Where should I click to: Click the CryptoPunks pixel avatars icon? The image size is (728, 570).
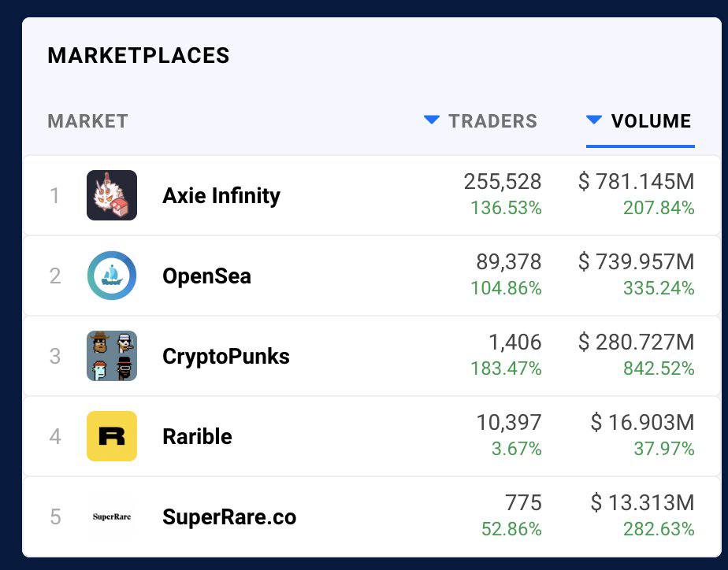pos(112,356)
